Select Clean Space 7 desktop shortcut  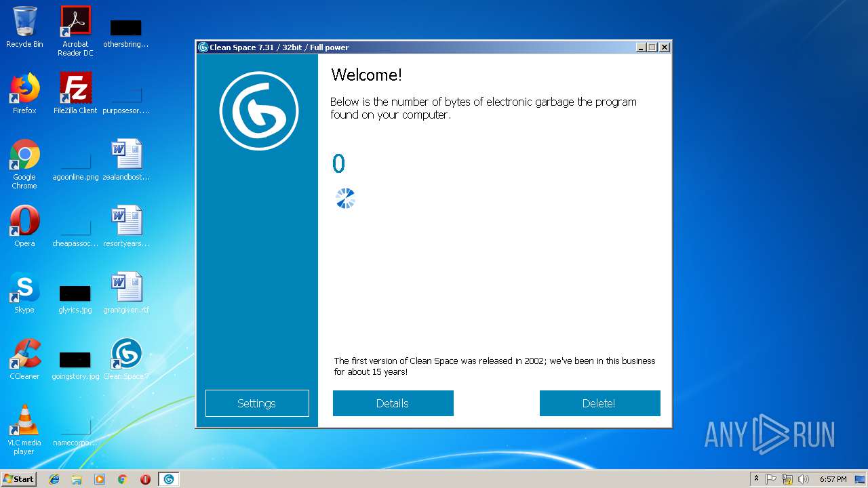(x=125, y=359)
